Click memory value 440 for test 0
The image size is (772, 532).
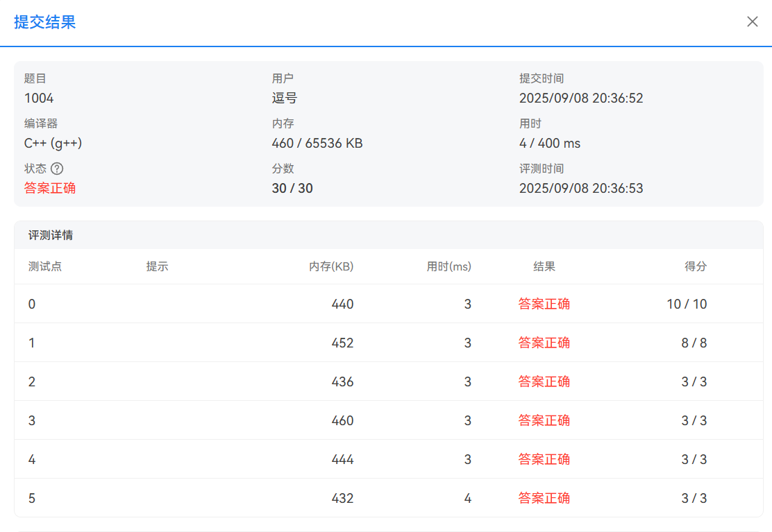[342, 304]
